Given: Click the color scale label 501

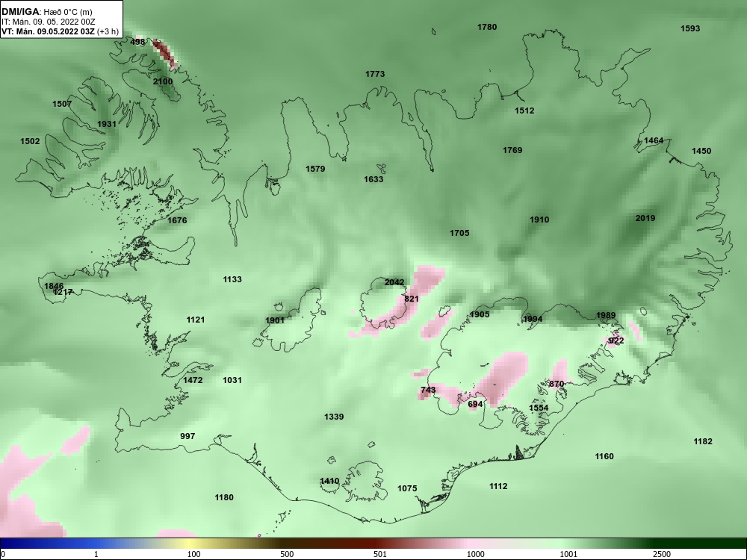Looking at the screenshot, I should pyautogui.click(x=379, y=554).
